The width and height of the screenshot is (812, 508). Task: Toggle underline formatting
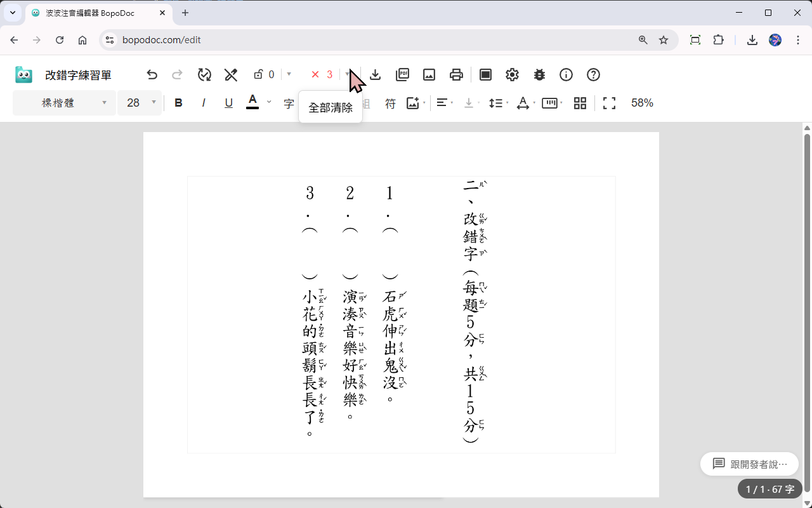[x=229, y=103]
